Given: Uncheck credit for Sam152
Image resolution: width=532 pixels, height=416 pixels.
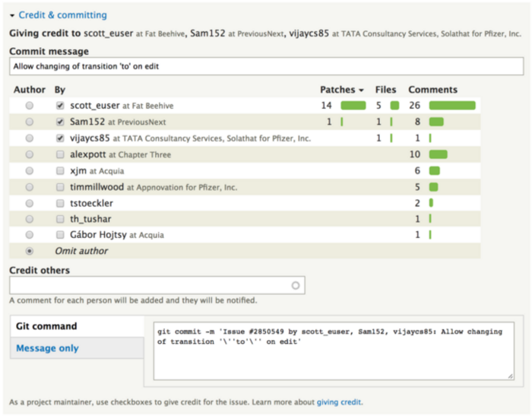Looking at the screenshot, I should click(x=60, y=122).
